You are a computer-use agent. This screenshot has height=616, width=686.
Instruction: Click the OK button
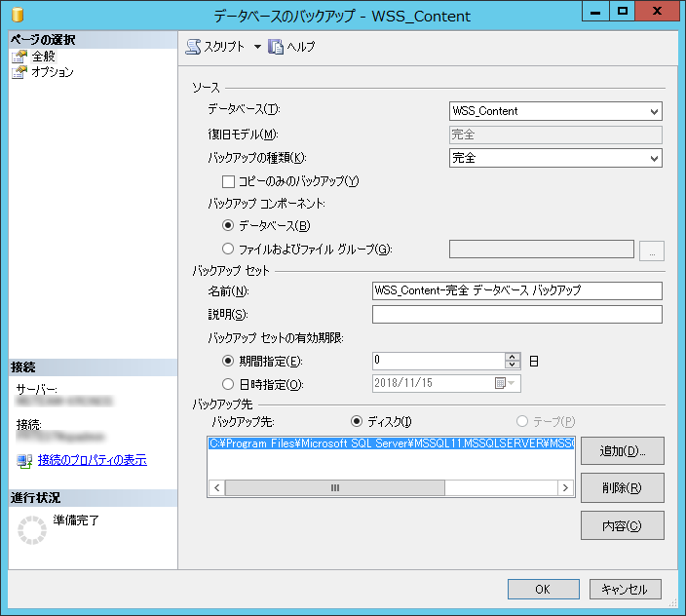(x=544, y=590)
